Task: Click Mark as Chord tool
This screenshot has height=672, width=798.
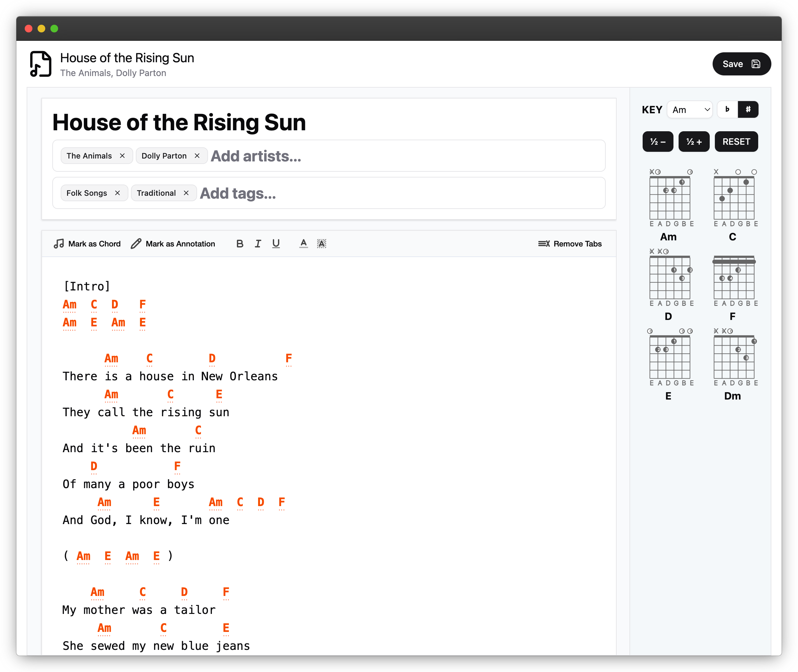Action: click(x=87, y=244)
